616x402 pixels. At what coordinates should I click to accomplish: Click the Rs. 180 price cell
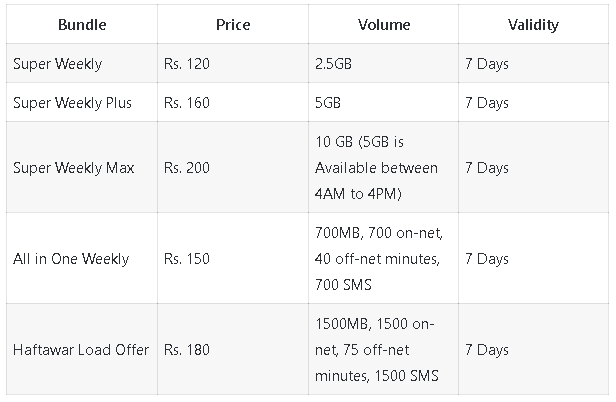[187, 350]
